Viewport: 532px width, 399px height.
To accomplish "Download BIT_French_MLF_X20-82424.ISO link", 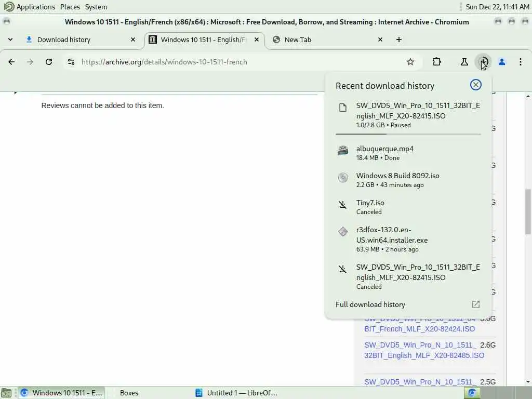I will 419,328.
